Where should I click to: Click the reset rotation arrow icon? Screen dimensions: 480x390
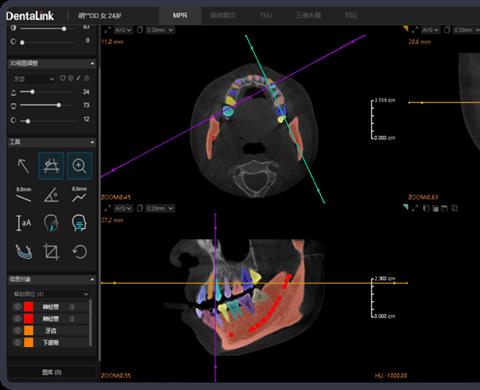[79, 251]
